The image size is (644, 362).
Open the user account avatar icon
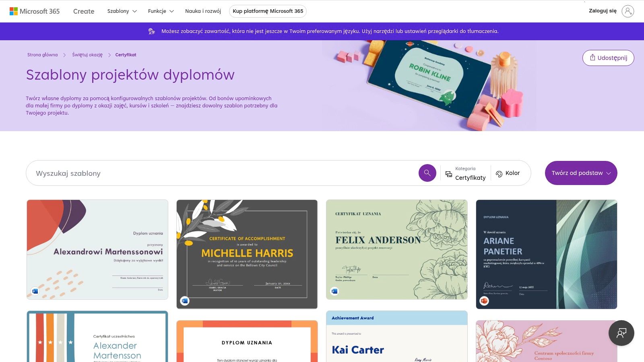click(x=627, y=11)
